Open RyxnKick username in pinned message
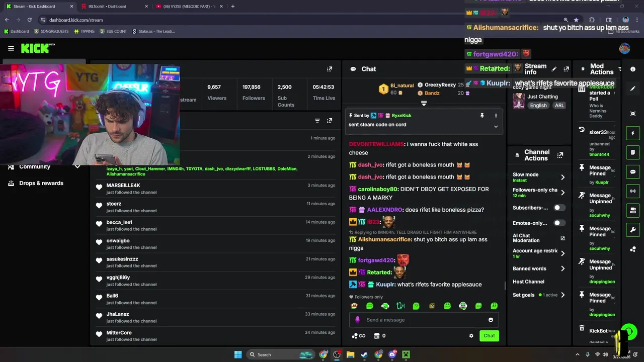The width and height of the screenshot is (644, 362). (401, 116)
